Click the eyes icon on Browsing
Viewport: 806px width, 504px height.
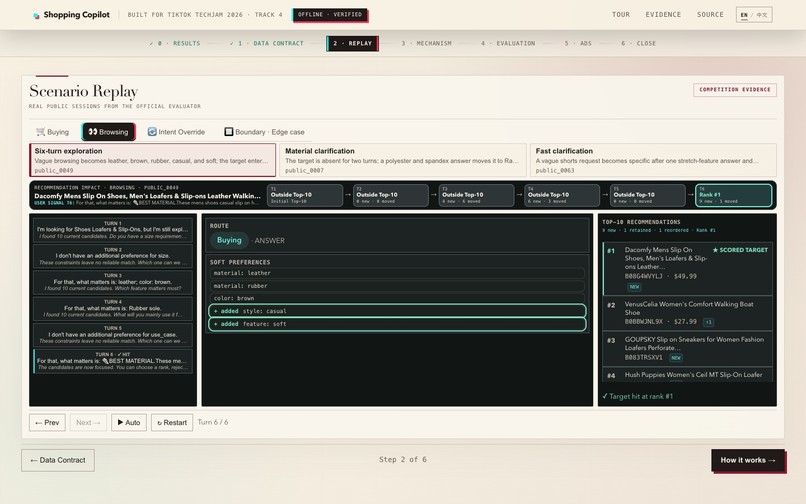(93, 132)
